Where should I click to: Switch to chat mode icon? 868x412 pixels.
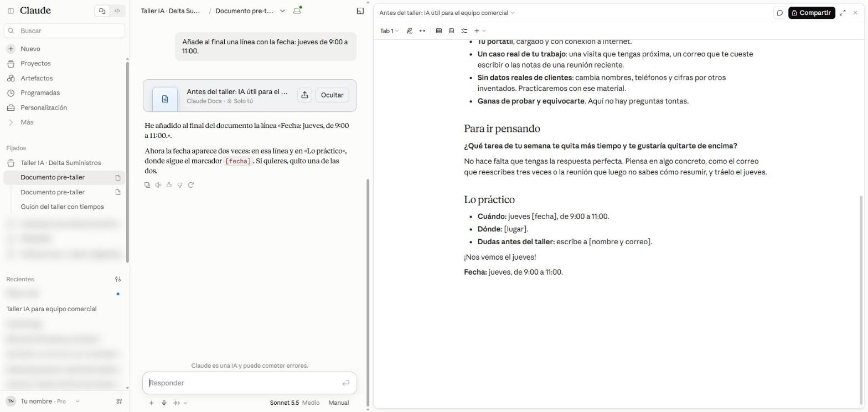[102, 11]
